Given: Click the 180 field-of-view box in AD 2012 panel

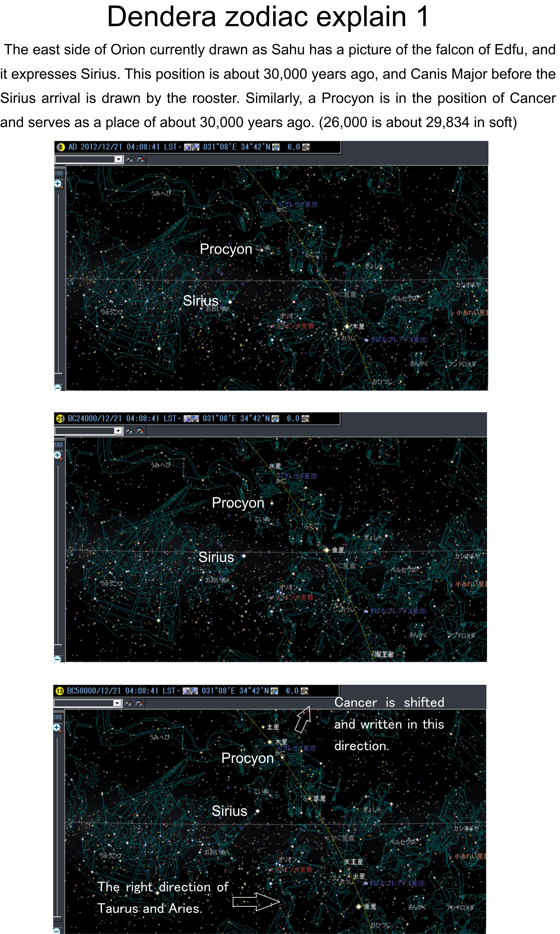Looking at the screenshot, I should click(x=59, y=173).
